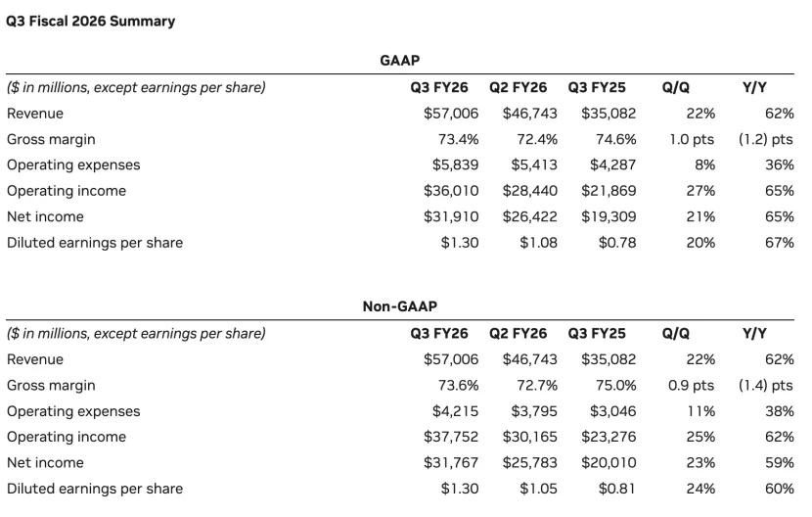Viewport: 812px width, 517px height.
Task: Select the GAAP diluted EPS value $0.78
Action: [617, 242]
